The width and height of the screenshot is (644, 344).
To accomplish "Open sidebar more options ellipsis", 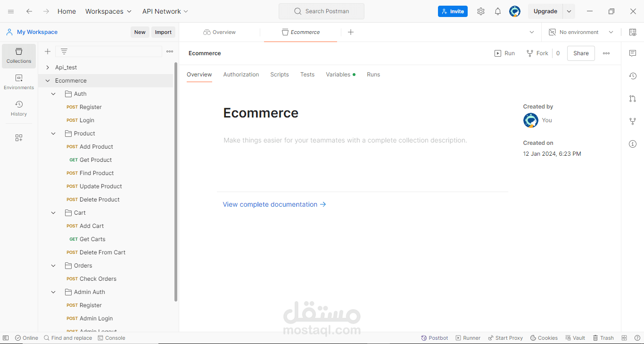I will (x=170, y=51).
